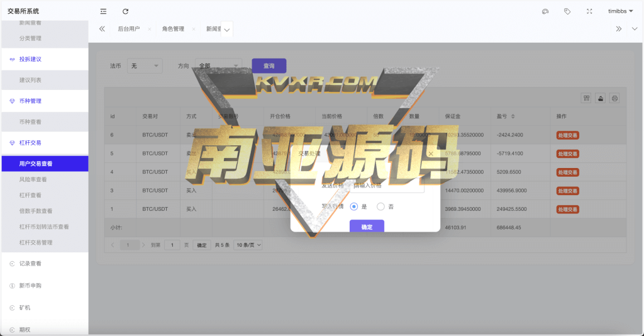Switch to the 角色管理 tab
Viewport: 644px width, 336px height.
[x=173, y=29]
